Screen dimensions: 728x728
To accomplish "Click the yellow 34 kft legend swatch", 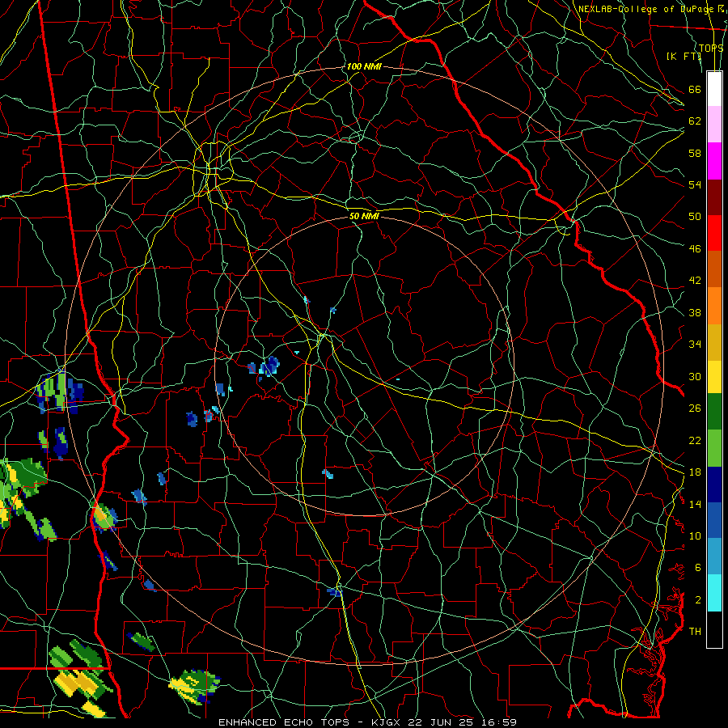I will click(x=714, y=376).
